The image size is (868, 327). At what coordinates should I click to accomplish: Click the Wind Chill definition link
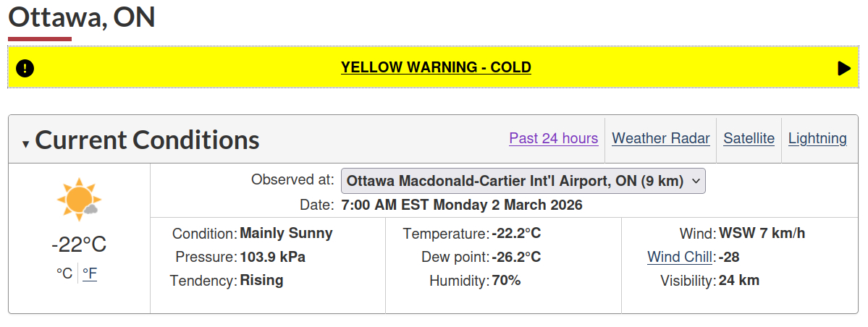click(x=681, y=257)
